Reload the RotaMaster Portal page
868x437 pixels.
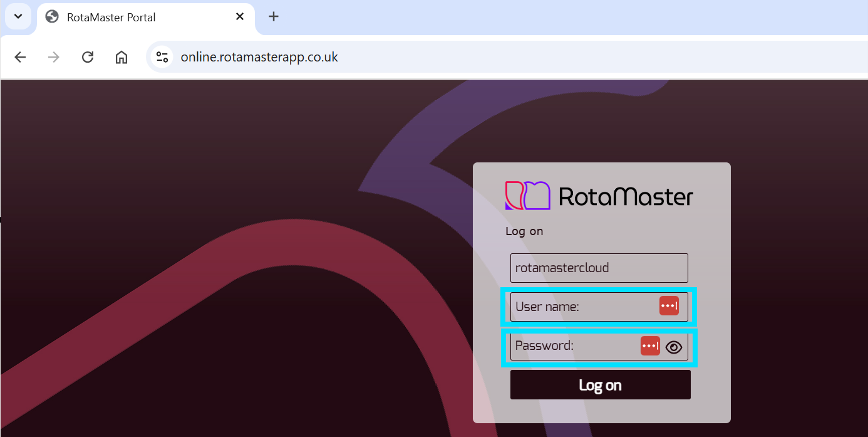(88, 56)
